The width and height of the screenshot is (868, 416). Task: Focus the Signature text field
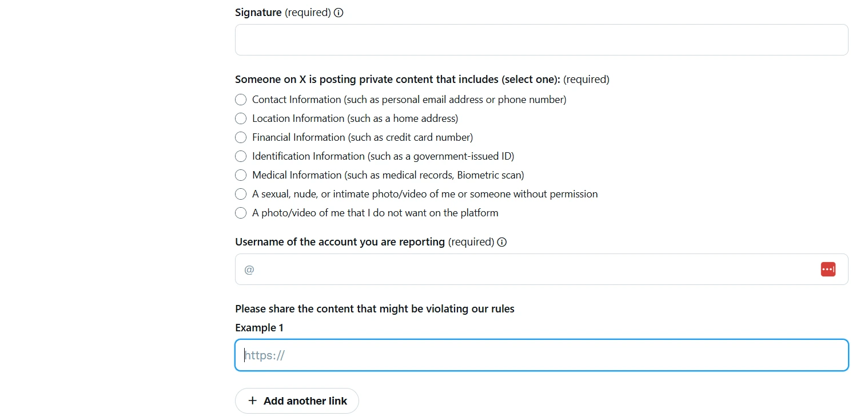pos(541,39)
